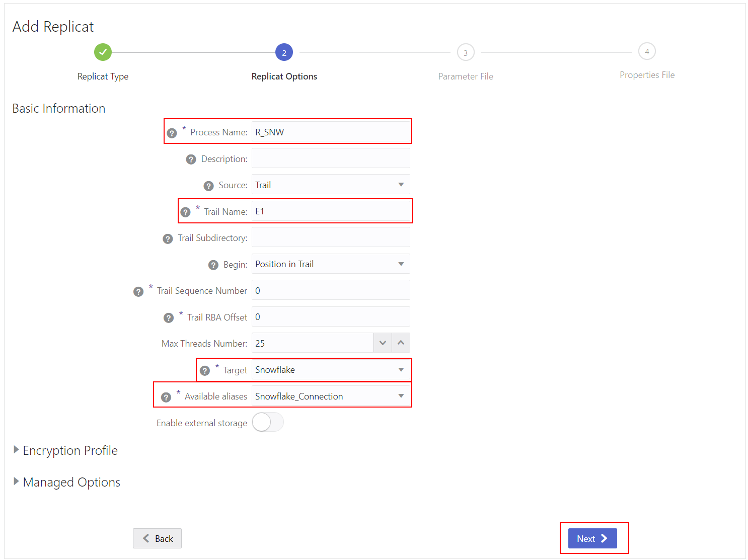Expand the Managed Options section
The height and width of the screenshot is (560, 748).
(x=71, y=482)
